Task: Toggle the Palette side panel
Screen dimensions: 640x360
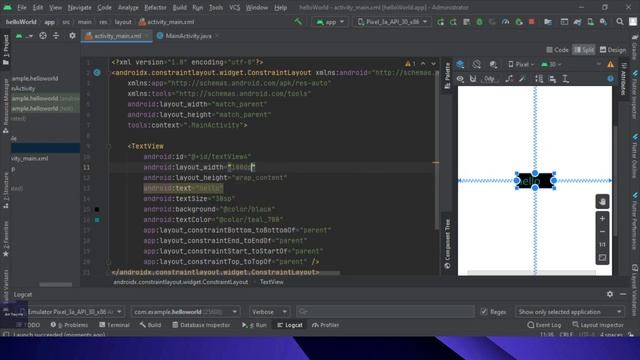Action: tap(447, 76)
